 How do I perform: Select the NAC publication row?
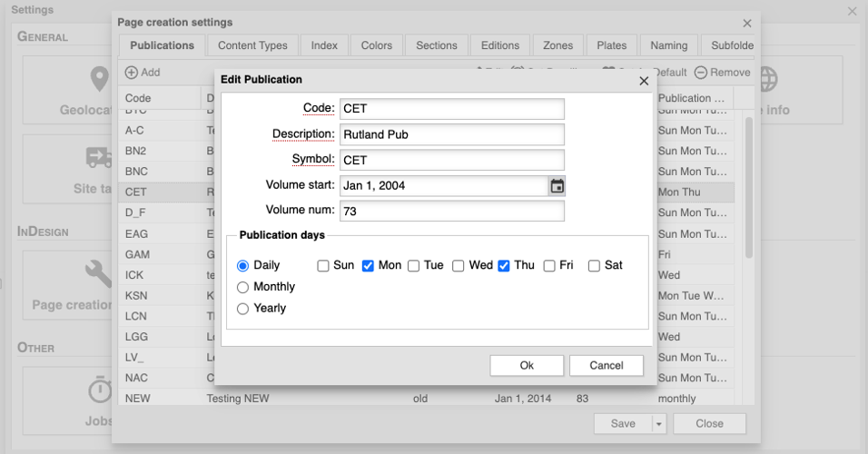(426, 378)
